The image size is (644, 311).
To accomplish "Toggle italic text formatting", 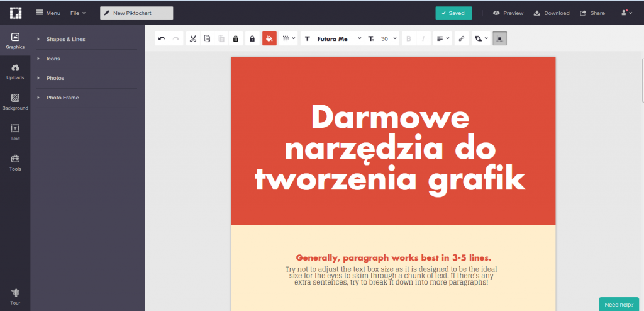I will 423,39.
